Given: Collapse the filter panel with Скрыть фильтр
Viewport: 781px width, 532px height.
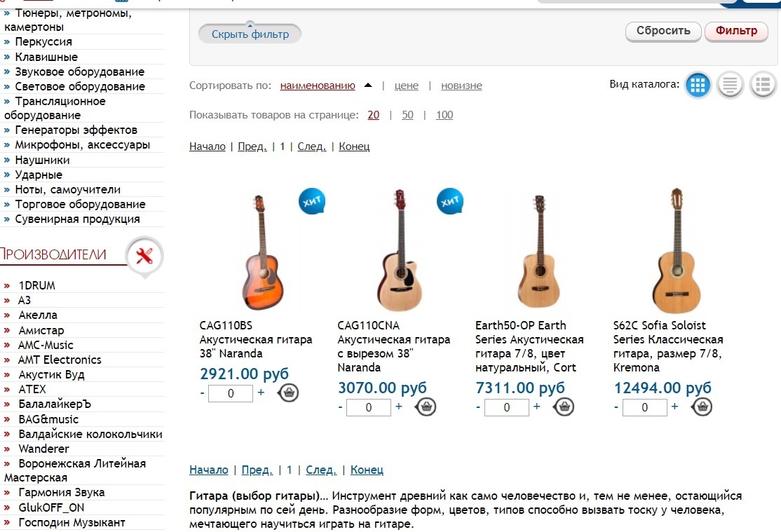Looking at the screenshot, I should point(250,34).
